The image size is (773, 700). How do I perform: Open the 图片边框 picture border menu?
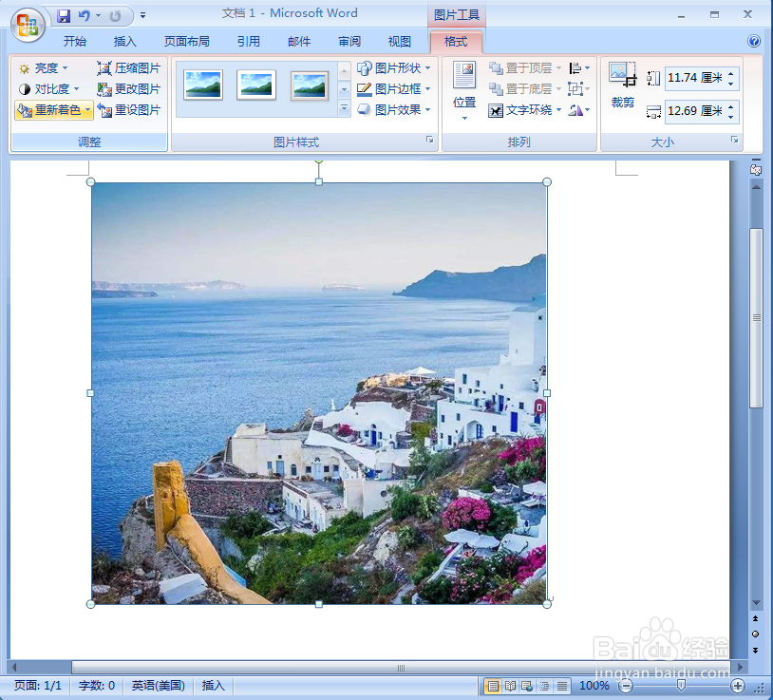(x=394, y=88)
